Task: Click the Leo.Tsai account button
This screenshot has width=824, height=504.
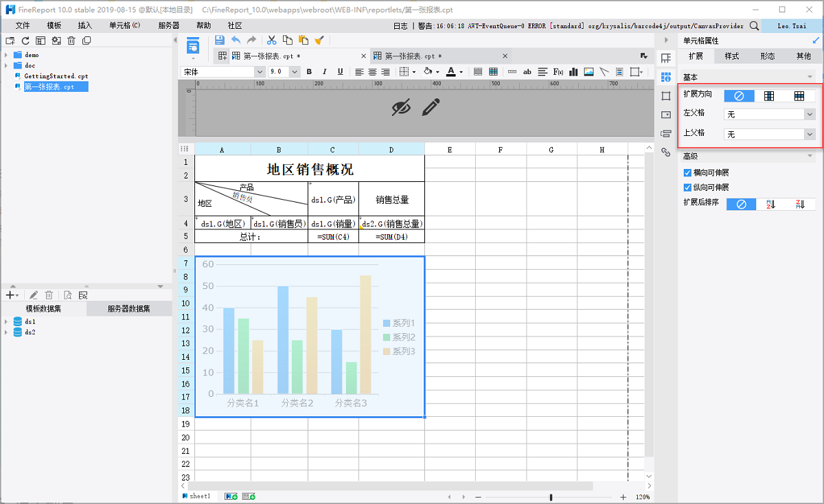Action: [x=792, y=25]
